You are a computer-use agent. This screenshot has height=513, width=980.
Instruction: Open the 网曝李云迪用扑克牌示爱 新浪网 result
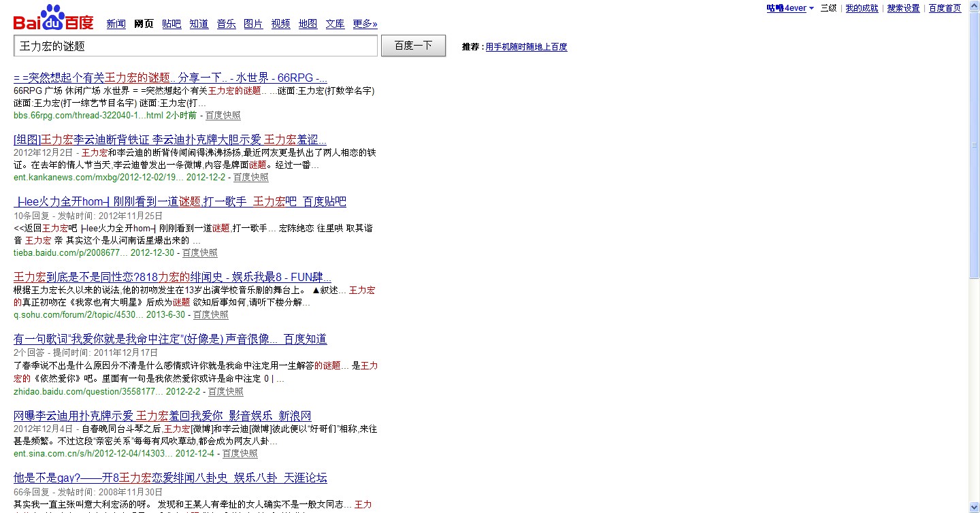click(x=163, y=416)
